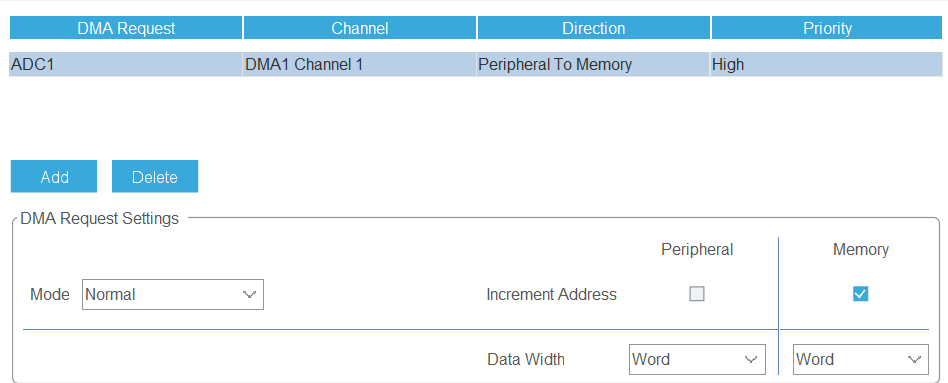
Task: Select the ADC1 DMA request row
Action: (476, 64)
